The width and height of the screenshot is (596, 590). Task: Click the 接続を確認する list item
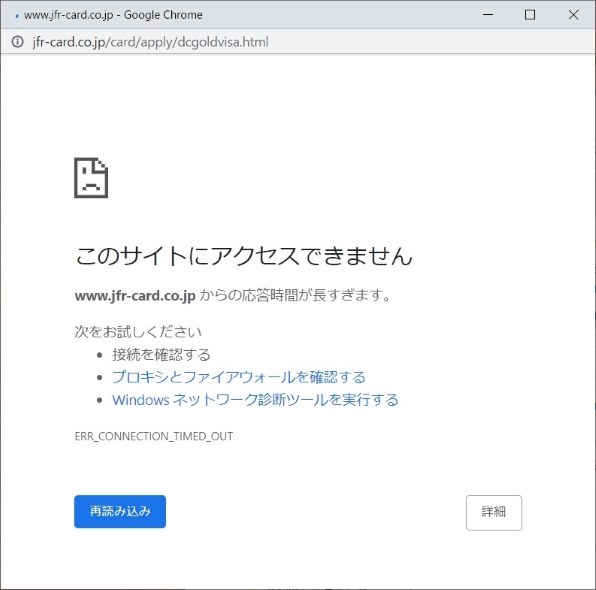click(x=161, y=355)
